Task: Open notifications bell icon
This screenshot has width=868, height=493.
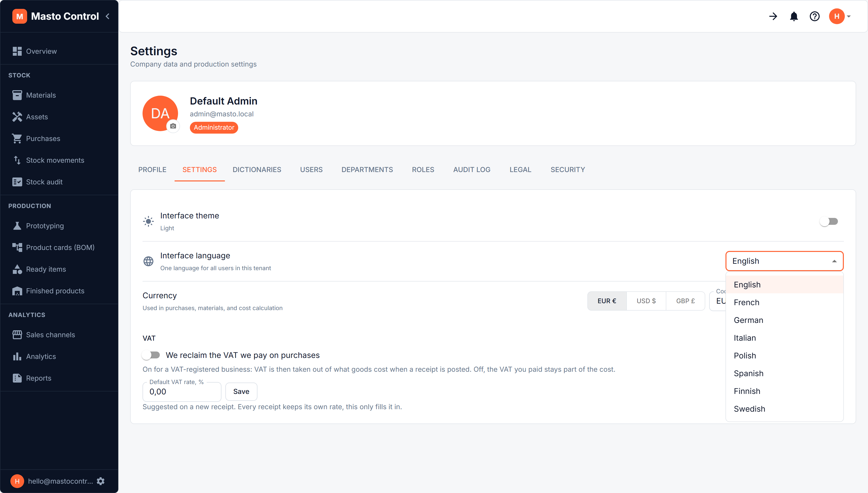Action: tap(794, 16)
